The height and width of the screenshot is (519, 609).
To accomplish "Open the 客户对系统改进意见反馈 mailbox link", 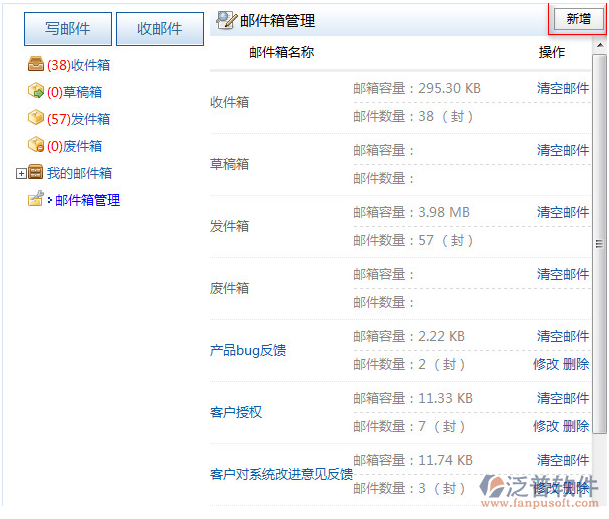I will (281, 474).
